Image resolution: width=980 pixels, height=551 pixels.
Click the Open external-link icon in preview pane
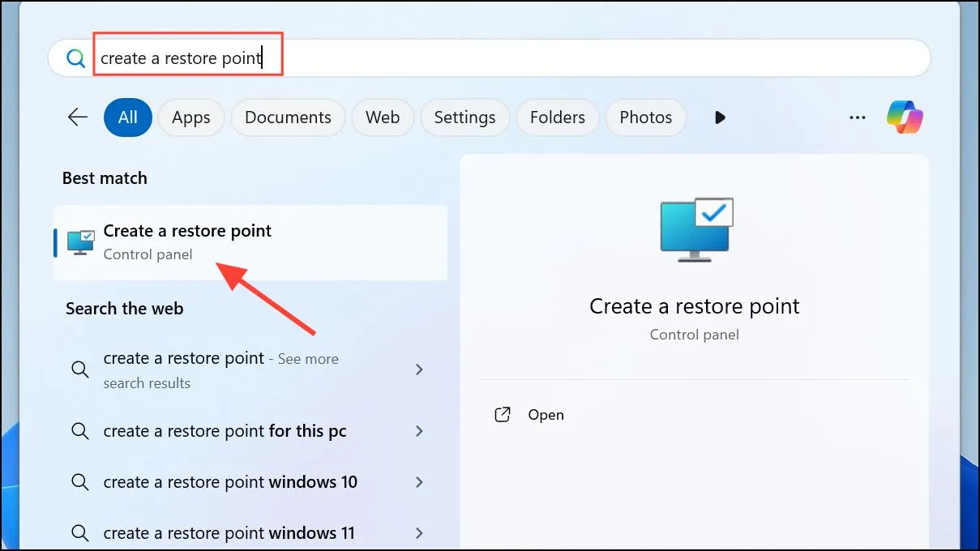tap(503, 415)
